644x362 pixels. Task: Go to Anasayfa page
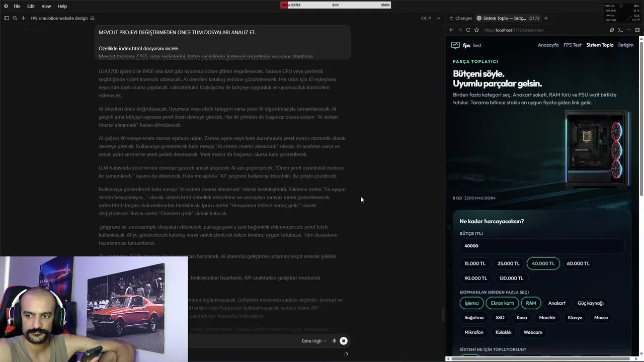[548, 45]
